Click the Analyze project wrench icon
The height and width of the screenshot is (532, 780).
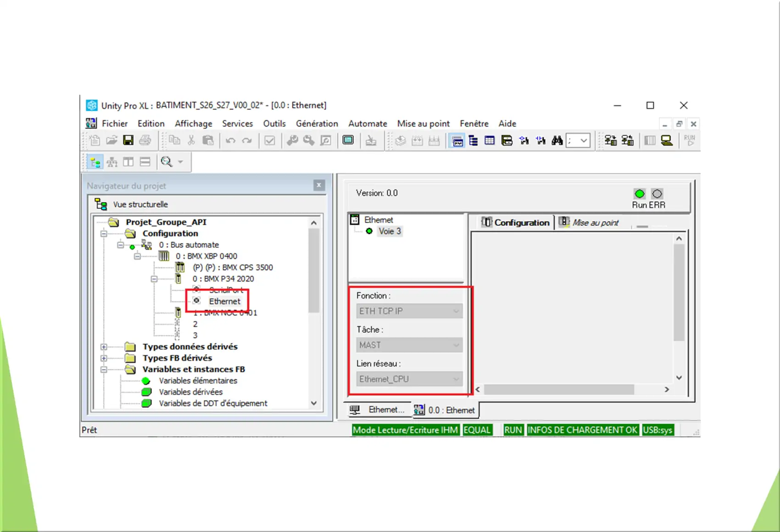pos(292,140)
